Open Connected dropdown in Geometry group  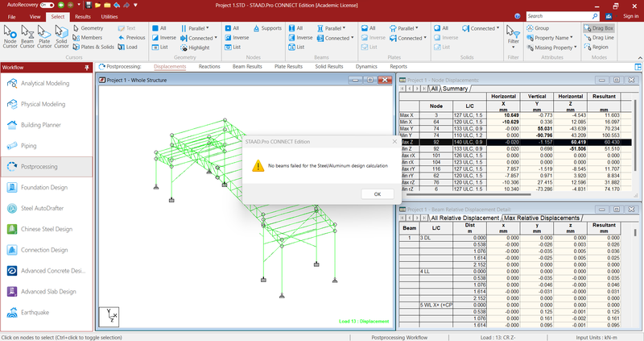click(199, 38)
